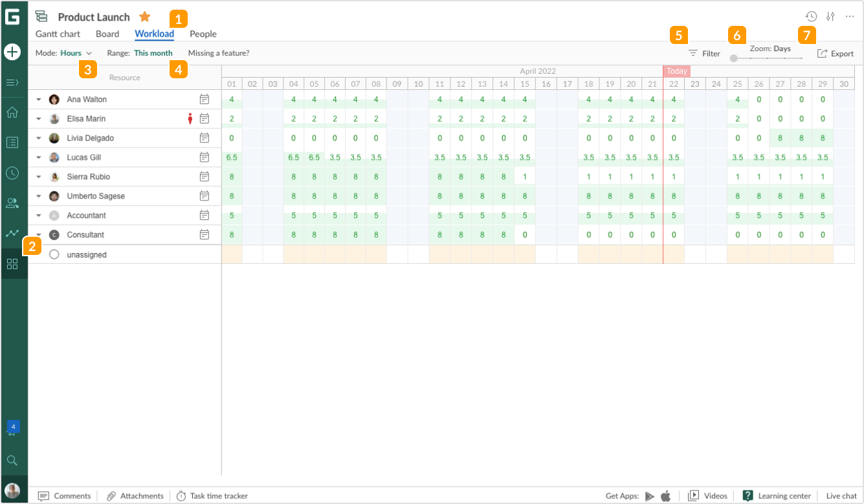Open the Time log clock icon
This screenshot has height=504, width=864.
tap(13, 173)
